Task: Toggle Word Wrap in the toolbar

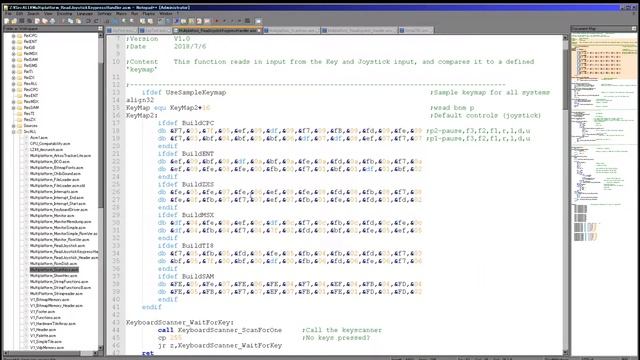Action: pyautogui.click(x=160, y=21)
